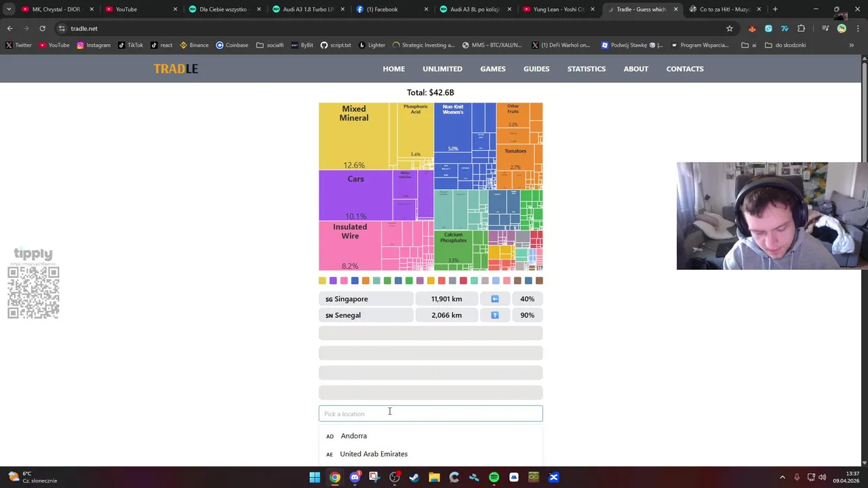Open the Chrome profile avatar
This screenshot has height=488, width=868.
[x=842, y=28]
